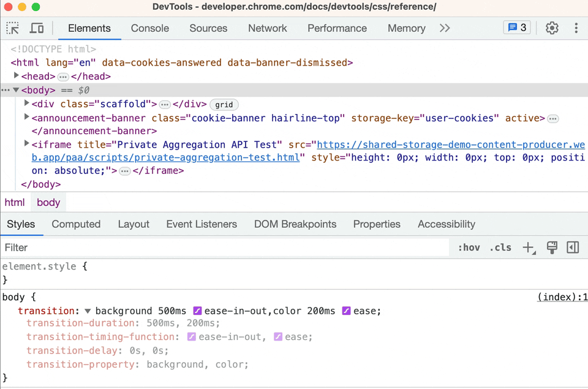Click the new style rule plus icon

[529, 247]
